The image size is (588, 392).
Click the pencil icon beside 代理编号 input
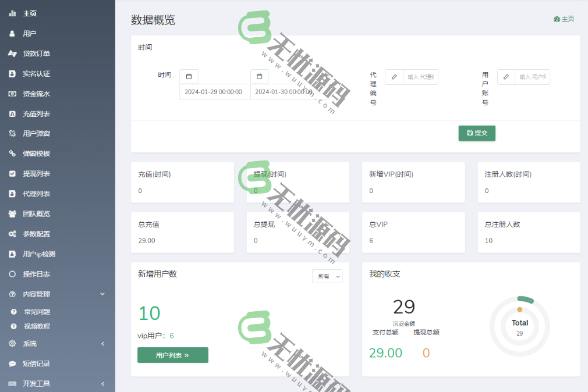394,77
